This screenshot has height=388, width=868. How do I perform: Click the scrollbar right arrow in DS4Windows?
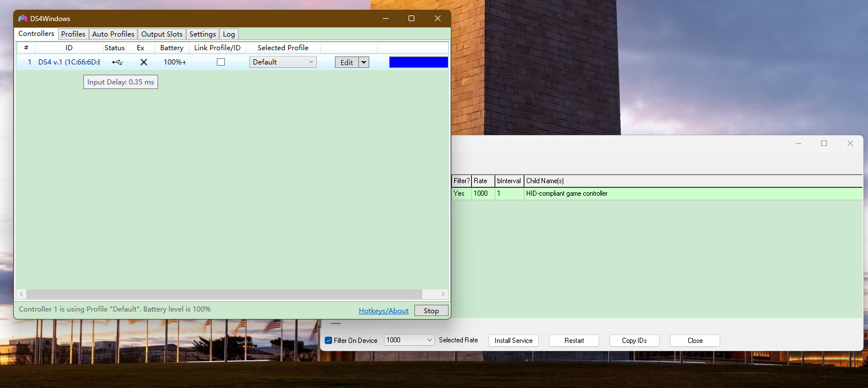443,294
